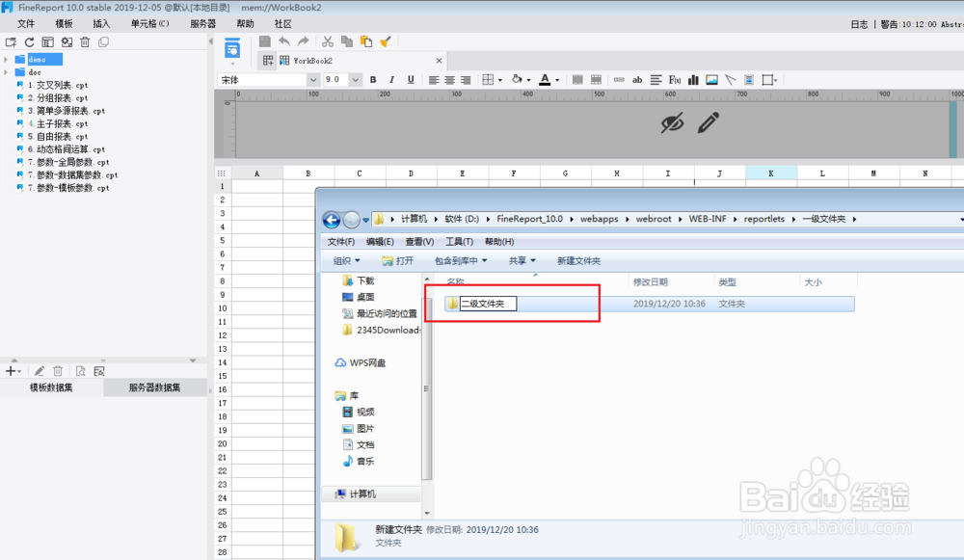Click 新建文件夹 button in Explorer
This screenshot has height=560, width=964.
point(578,260)
